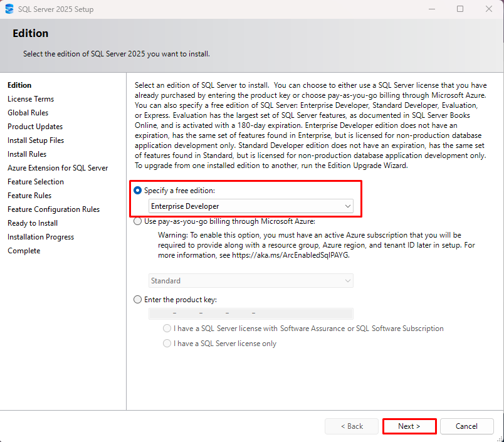The width and height of the screenshot is (504, 442).
Task: Select 'I have a SQL Server license only'
Action: pyautogui.click(x=167, y=344)
